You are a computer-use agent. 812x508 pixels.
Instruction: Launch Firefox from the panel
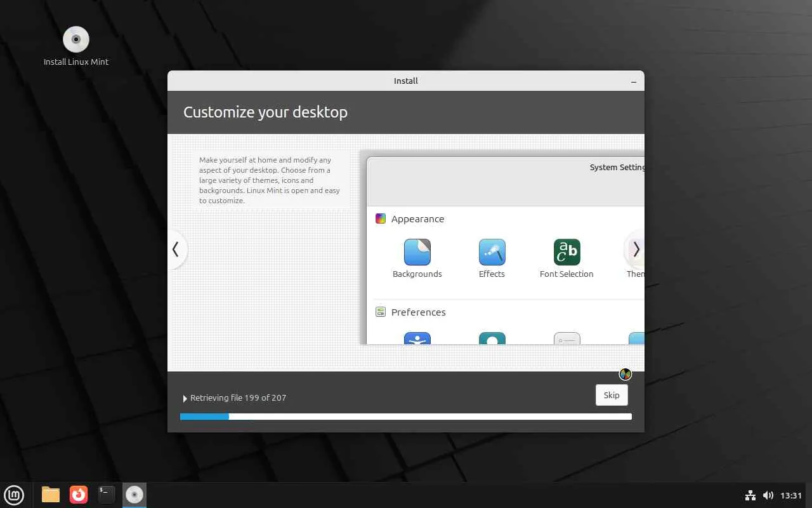[79, 495]
